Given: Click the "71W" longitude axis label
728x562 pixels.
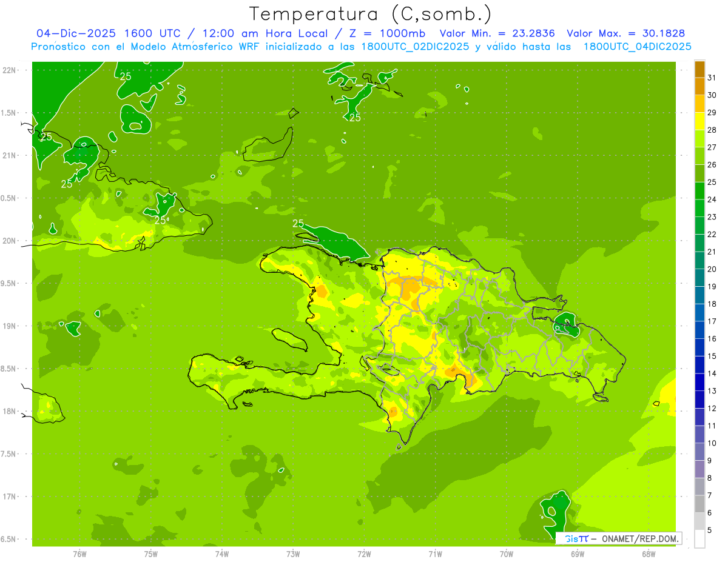Looking at the screenshot, I should 435,554.
